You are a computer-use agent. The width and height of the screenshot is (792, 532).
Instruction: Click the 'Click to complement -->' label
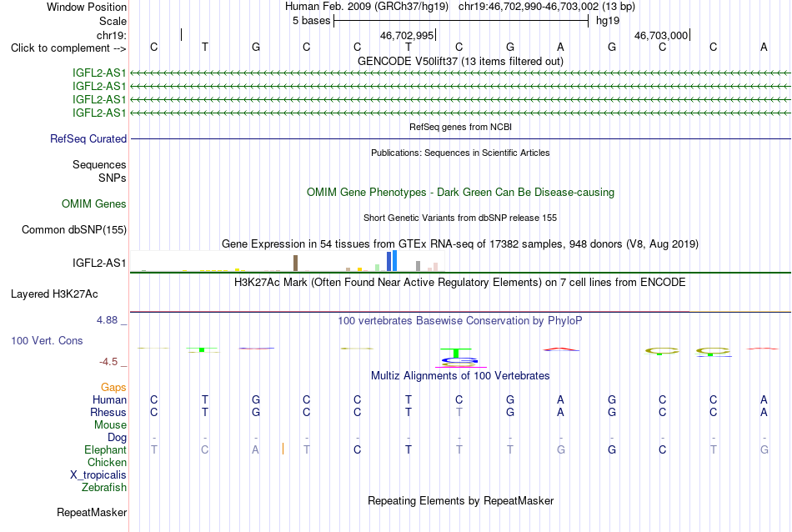[68, 48]
